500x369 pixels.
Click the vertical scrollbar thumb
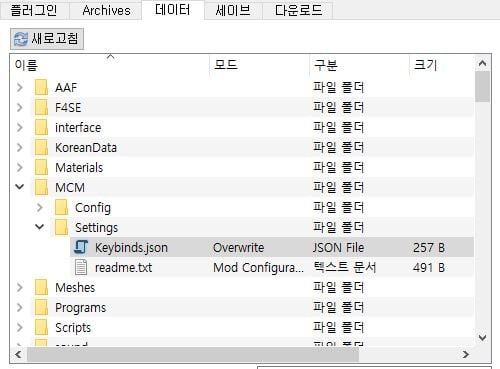(482, 87)
